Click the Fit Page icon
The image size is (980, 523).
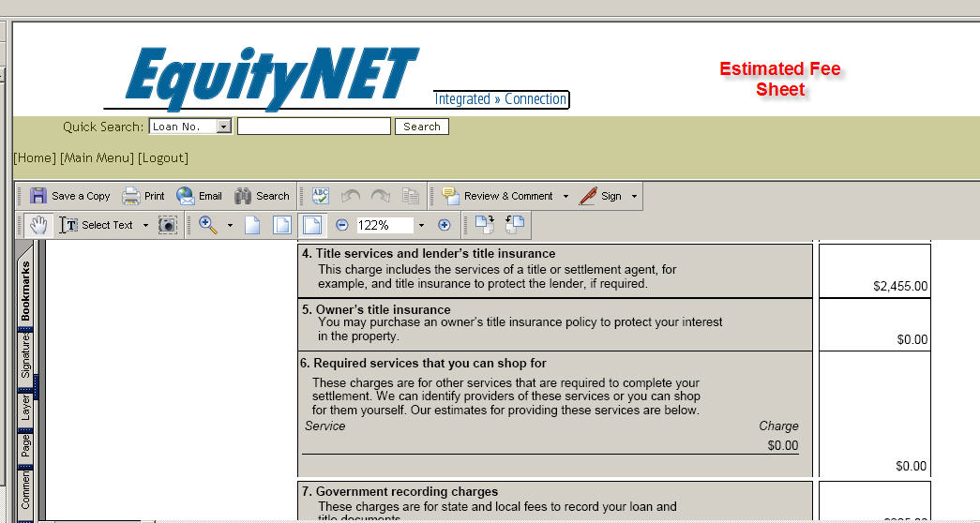pyautogui.click(x=283, y=225)
